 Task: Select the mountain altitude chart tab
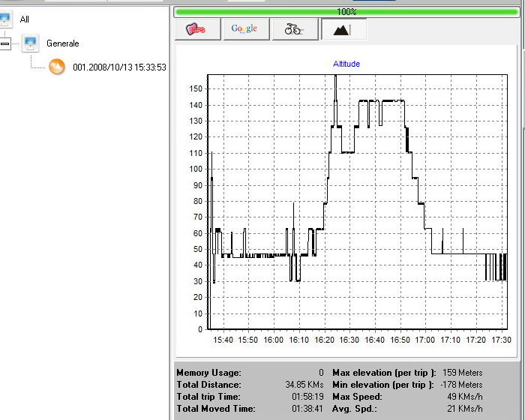click(343, 29)
